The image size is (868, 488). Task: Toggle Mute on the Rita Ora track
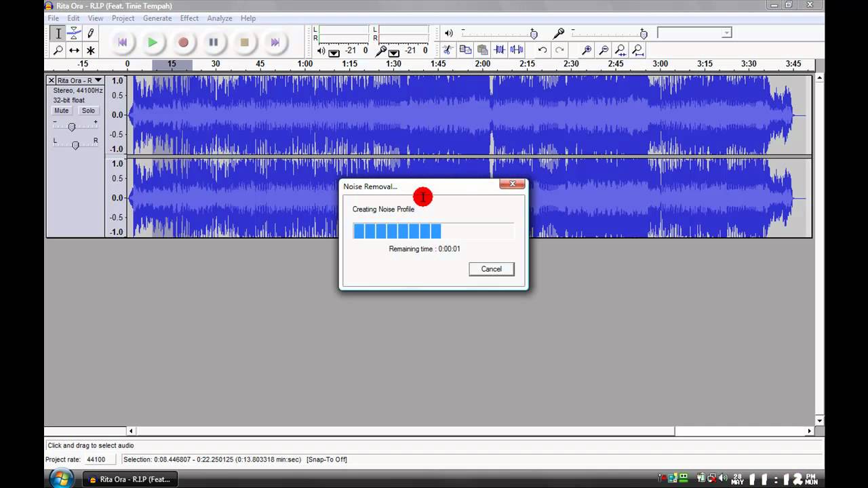tap(62, 110)
